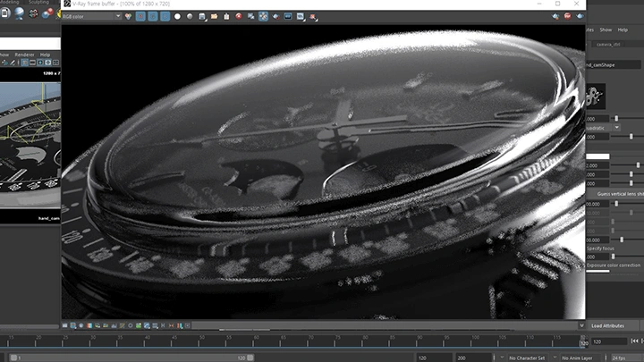Viewport: 644px width, 362px height.
Task: Load image with the folder icon
Action: 215,16
